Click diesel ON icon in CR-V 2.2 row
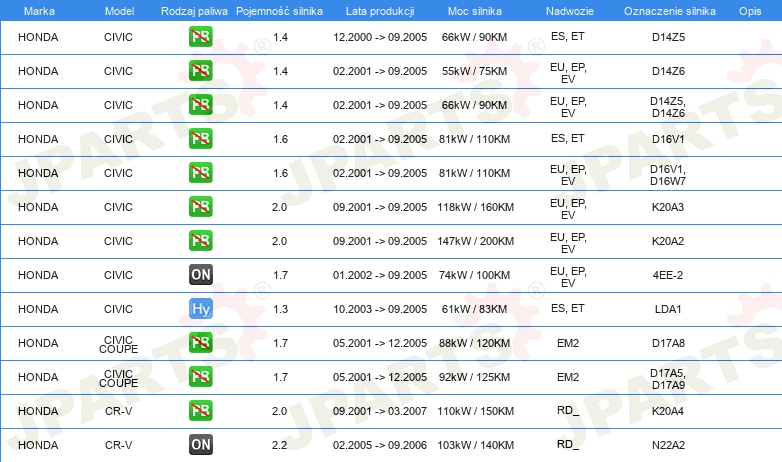Screen dimensions: 782x462 (x=200, y=445)
